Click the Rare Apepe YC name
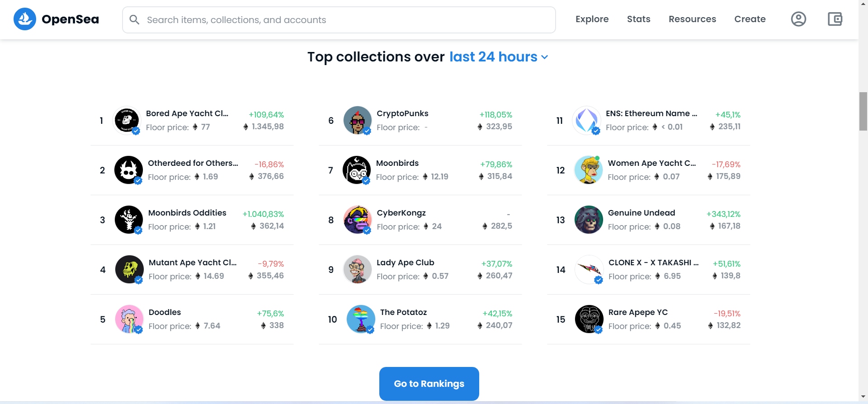The image size is (868, 404). [638, 312]
